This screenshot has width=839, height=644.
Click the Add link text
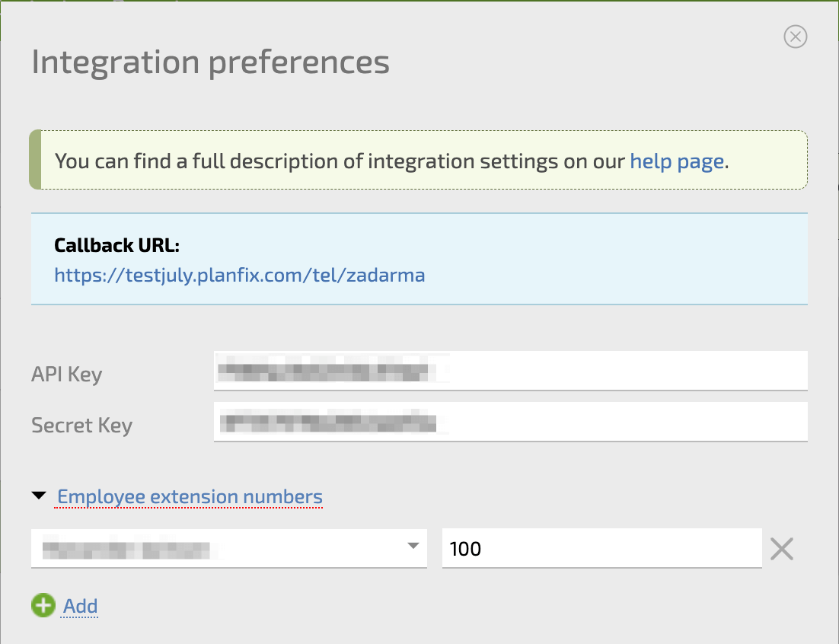[x=81, y=606]
